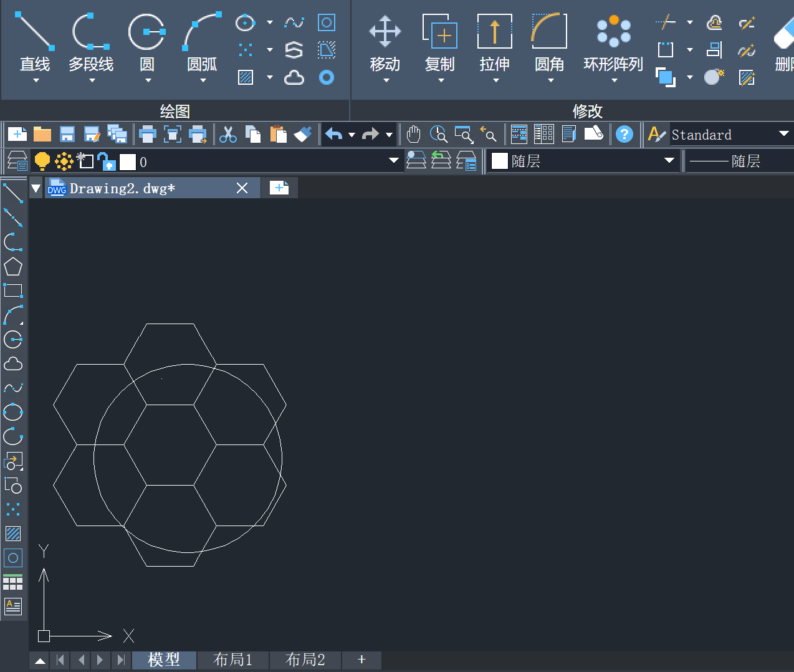Open the 绘图 panel title
The image size is (794, 672).
[x=175, y=111]
